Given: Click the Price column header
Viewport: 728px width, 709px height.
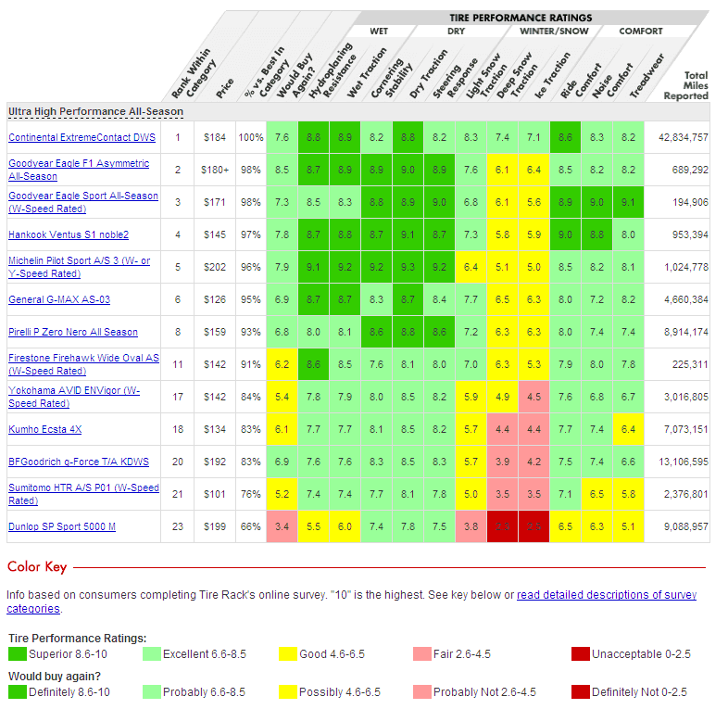Looking at the screenshot, I should 225,88.
